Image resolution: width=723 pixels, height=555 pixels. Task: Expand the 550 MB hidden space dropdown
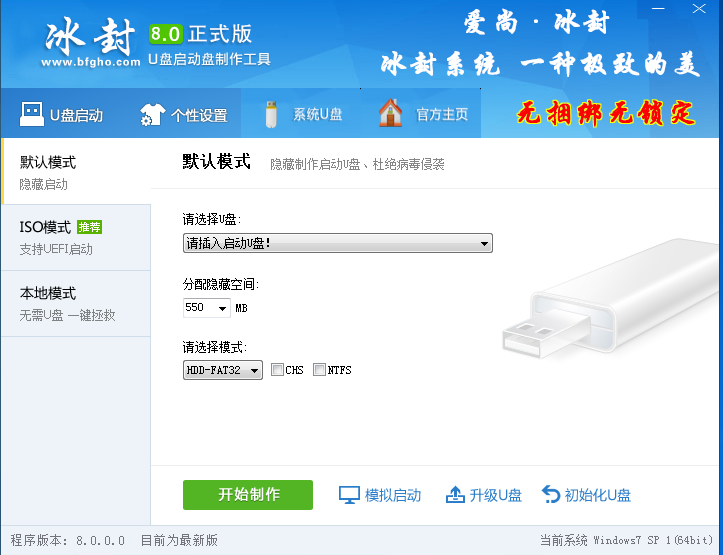coord(207,307)
